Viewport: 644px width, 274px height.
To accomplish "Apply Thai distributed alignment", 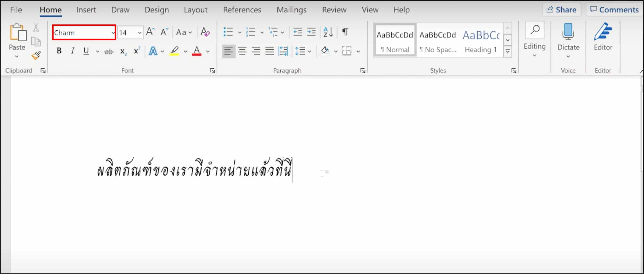I will pyautogui.click(x=283, y=51).
